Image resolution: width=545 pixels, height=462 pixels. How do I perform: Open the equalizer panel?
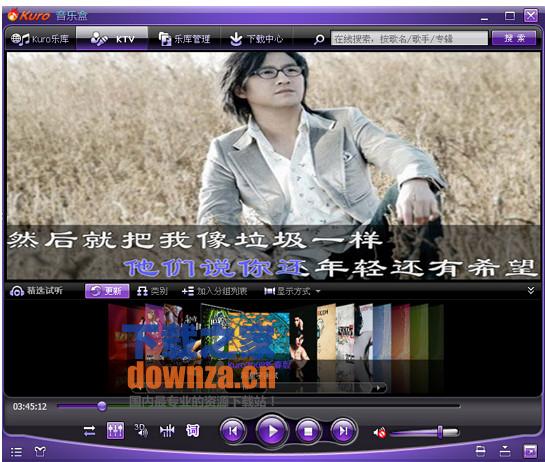pos(115,431)
